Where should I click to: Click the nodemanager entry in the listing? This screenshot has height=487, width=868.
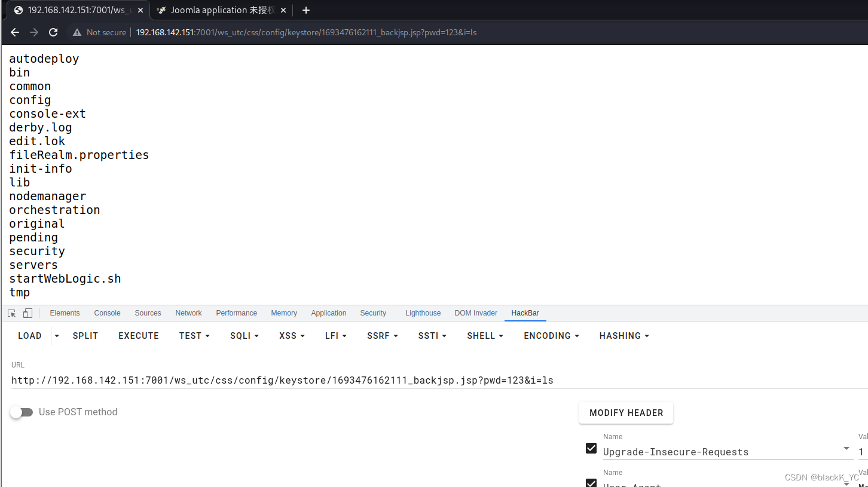tap(48, 196)
